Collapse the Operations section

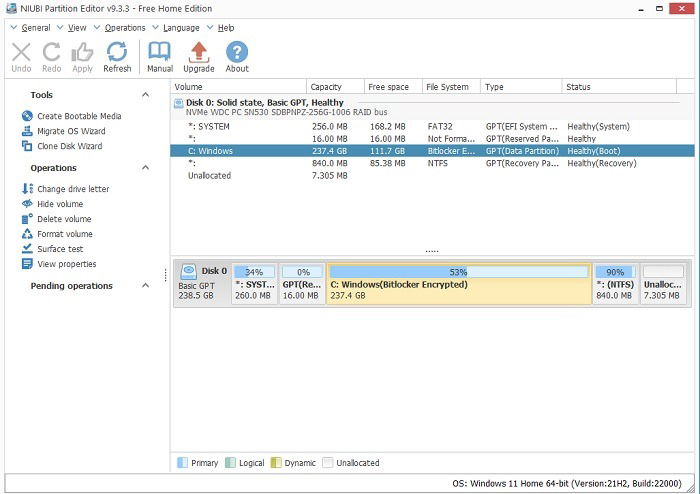click(x=145, y=168)
